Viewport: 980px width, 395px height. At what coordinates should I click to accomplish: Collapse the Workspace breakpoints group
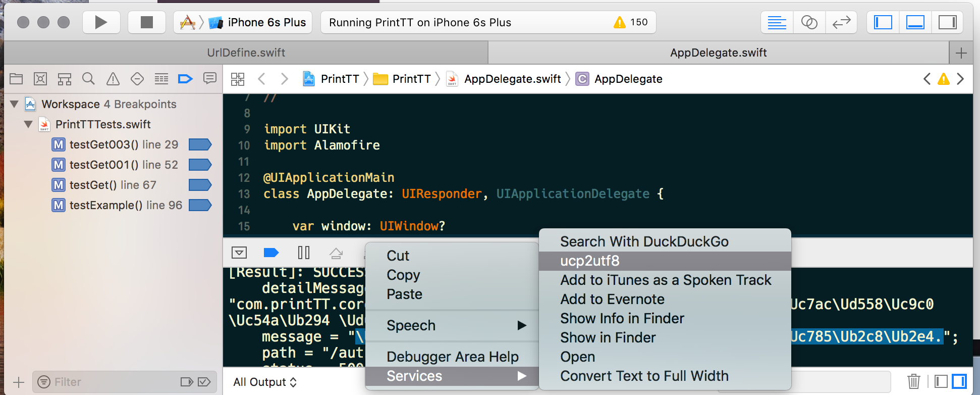[15, 105]
